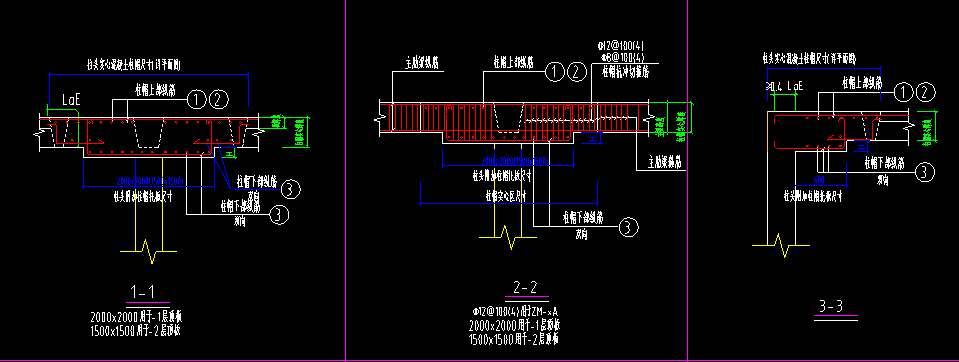Pick circled number 2 in section 2-2
959x362 pixels.
(x=576, y=72)
